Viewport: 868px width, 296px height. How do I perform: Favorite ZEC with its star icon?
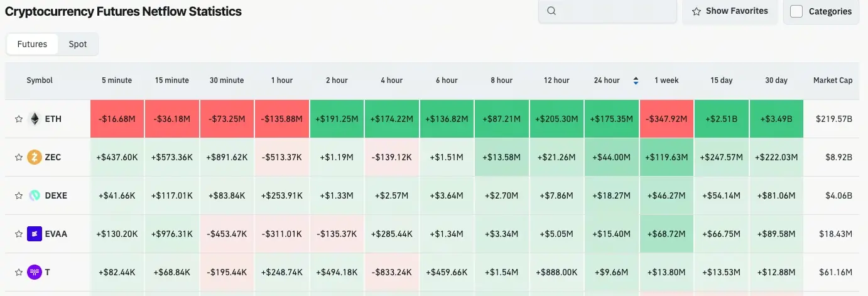[19, 157]
